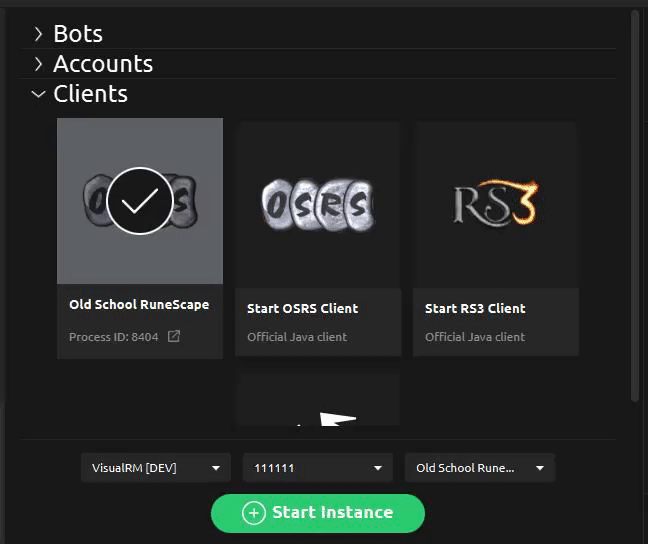Collapse the Clients section chevron

pyautogui.click(x=38, y=94)
